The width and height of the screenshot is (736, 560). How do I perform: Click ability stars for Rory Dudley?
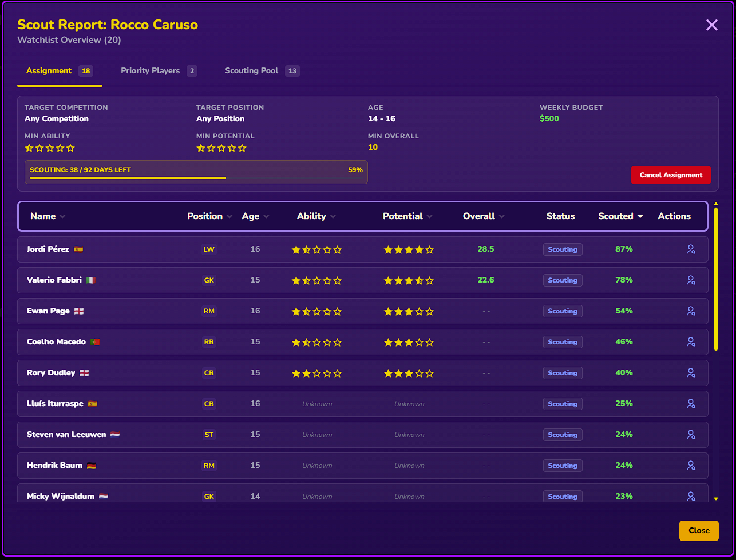tap(316, 373)
